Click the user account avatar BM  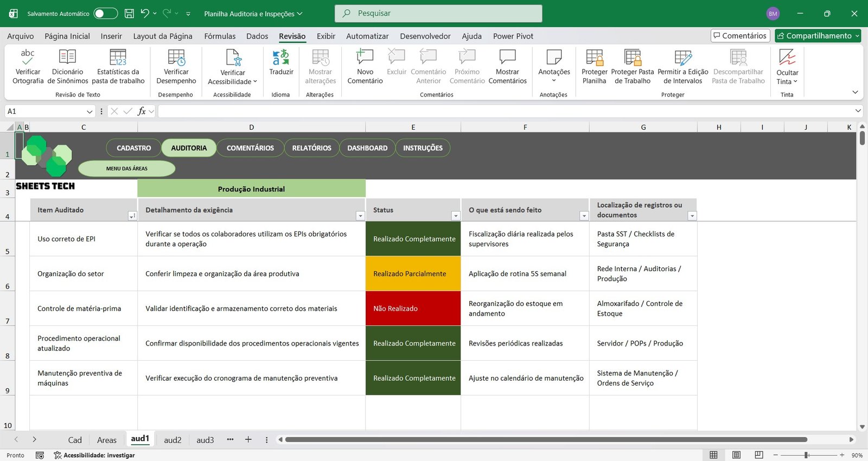tap(773, 14)
